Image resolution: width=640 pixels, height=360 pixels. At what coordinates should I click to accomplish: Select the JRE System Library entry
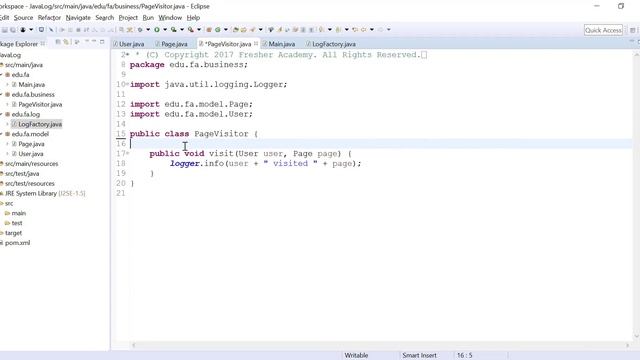[x=45, y=193]
